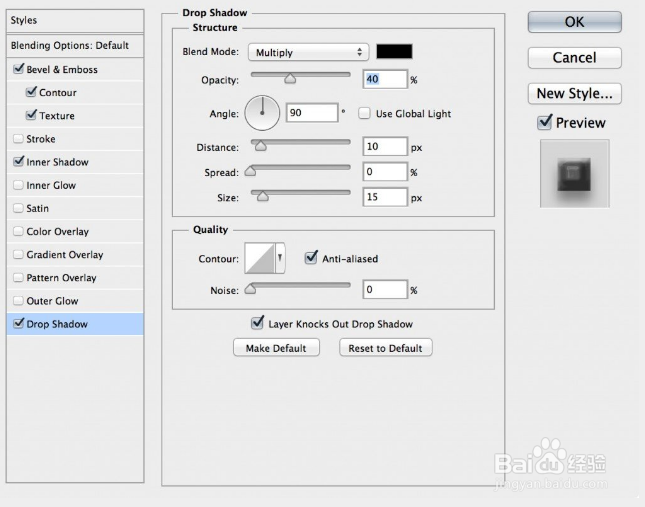Uncheck the Inner Shadow checkbox
This screenshot has width=645, height=507.
click(x=19, y=161)
